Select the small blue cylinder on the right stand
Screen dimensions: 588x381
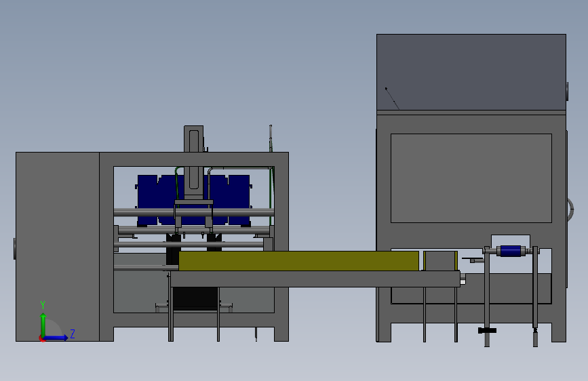511,251
